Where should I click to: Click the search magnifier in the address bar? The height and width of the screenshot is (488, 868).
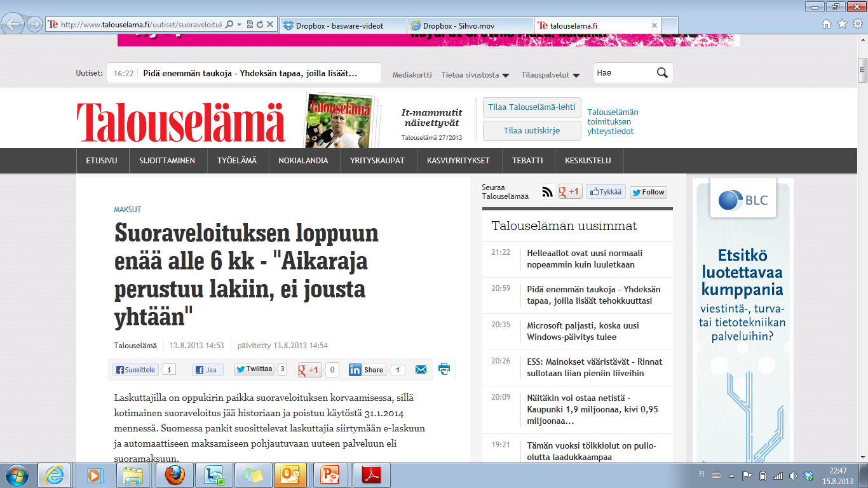coord(229,25)
